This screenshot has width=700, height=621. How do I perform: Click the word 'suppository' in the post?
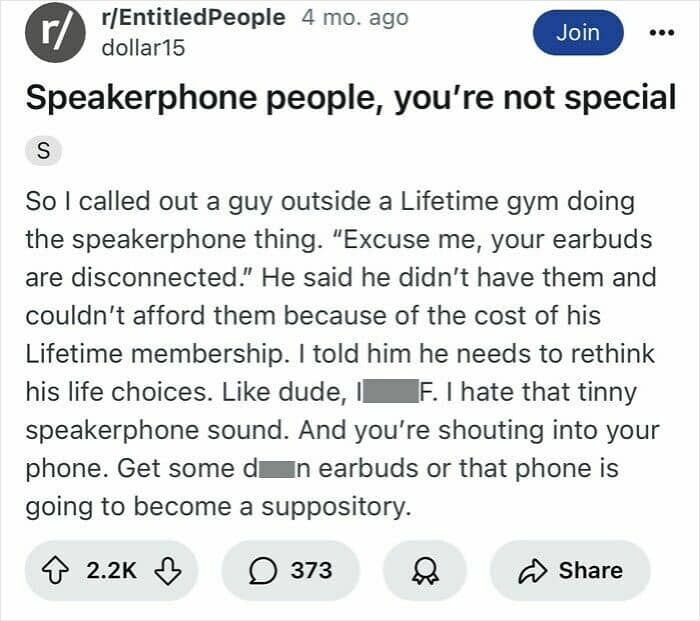pos(337,506)
